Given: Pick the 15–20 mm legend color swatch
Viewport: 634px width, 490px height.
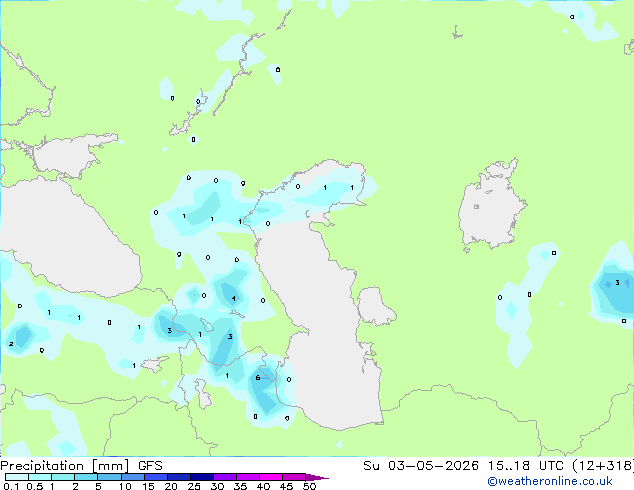Looking at the screenshot, I should [155, 477].
